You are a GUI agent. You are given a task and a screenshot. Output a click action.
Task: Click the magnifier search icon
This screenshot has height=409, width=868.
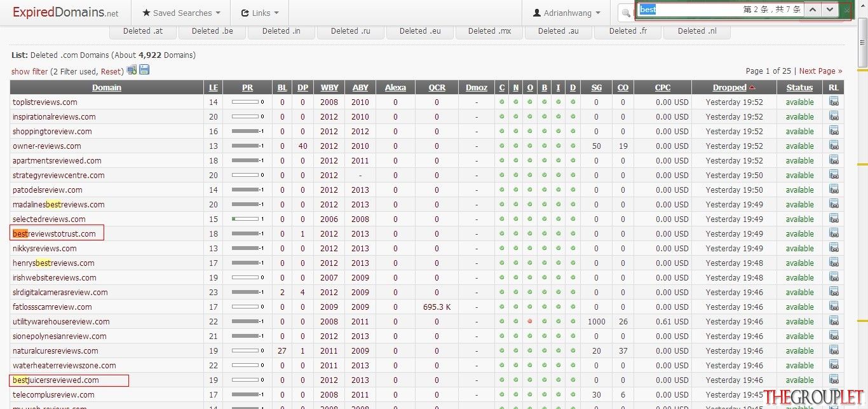click(626, 13)
